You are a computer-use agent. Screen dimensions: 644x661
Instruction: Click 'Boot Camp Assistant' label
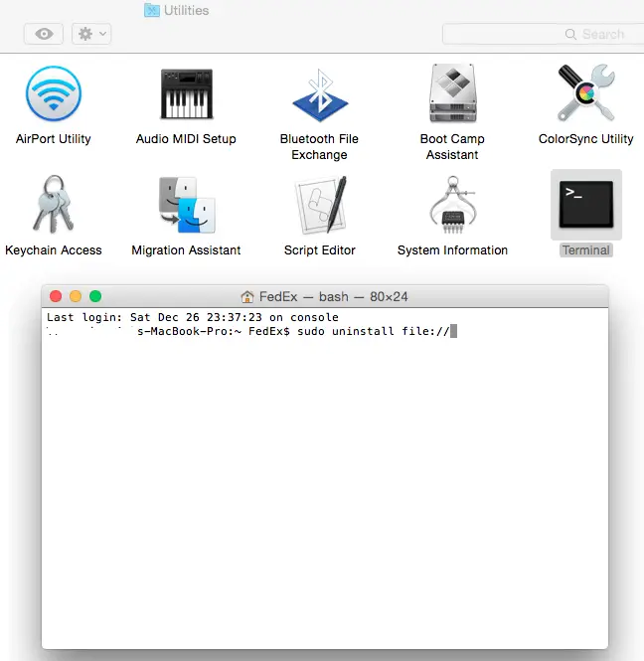(x=452, y=147)
